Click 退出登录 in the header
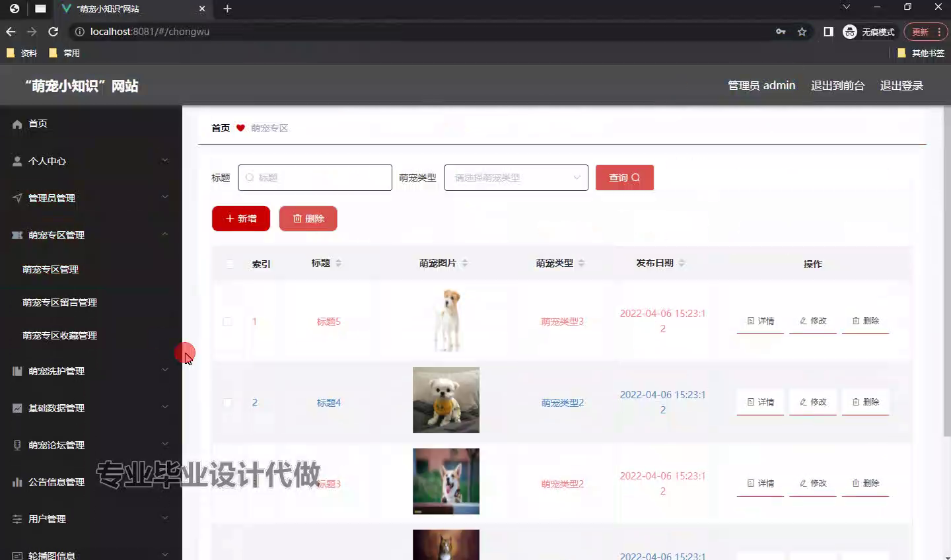The width and height of the screenshot is (951, 560). click(x=901, y=85)
